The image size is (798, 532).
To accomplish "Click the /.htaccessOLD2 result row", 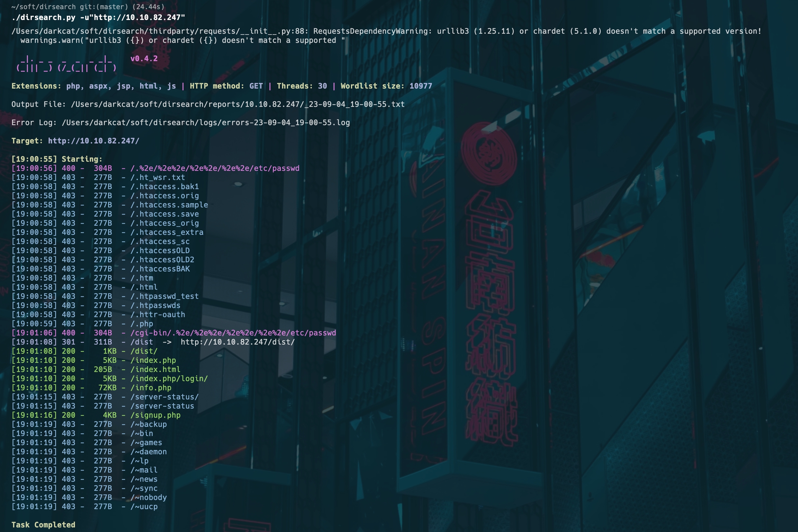I will [103, 260].
